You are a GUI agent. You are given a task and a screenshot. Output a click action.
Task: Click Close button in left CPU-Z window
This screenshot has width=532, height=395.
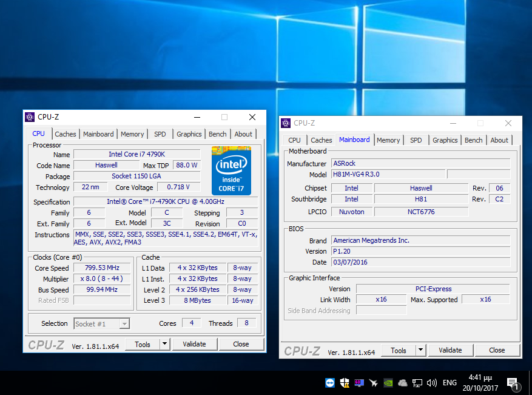tap(241, 344)
